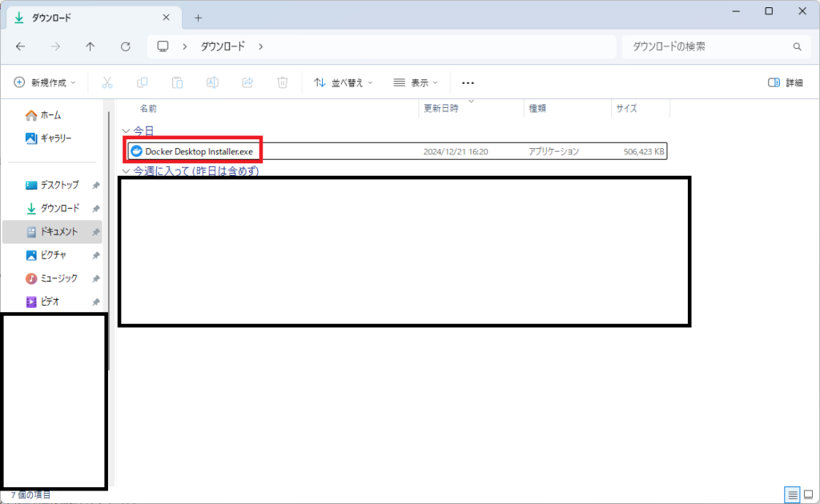Add a new tab with plus button
Image resolution: width=820 pixels, height=504 pixels.
[199, 18]
